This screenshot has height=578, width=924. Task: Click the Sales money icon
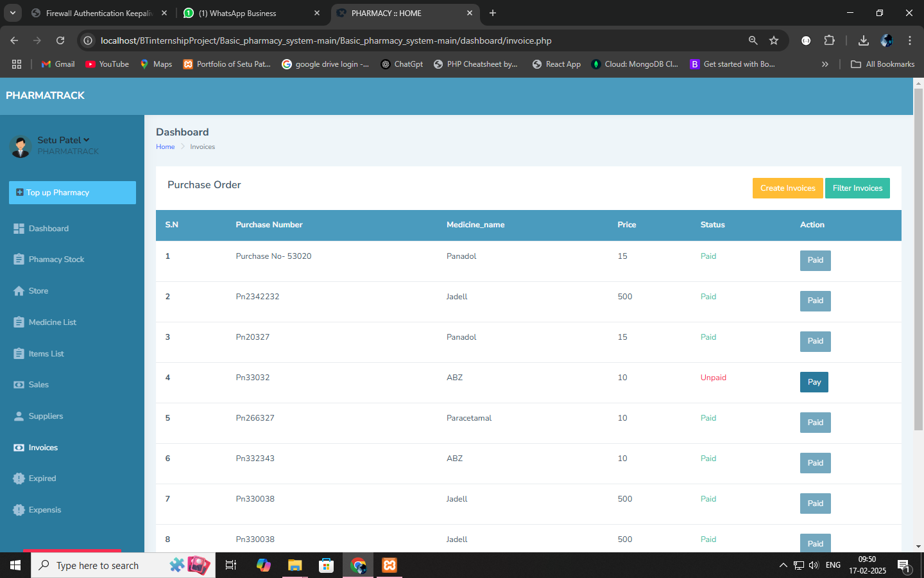[x=19, y=385]
